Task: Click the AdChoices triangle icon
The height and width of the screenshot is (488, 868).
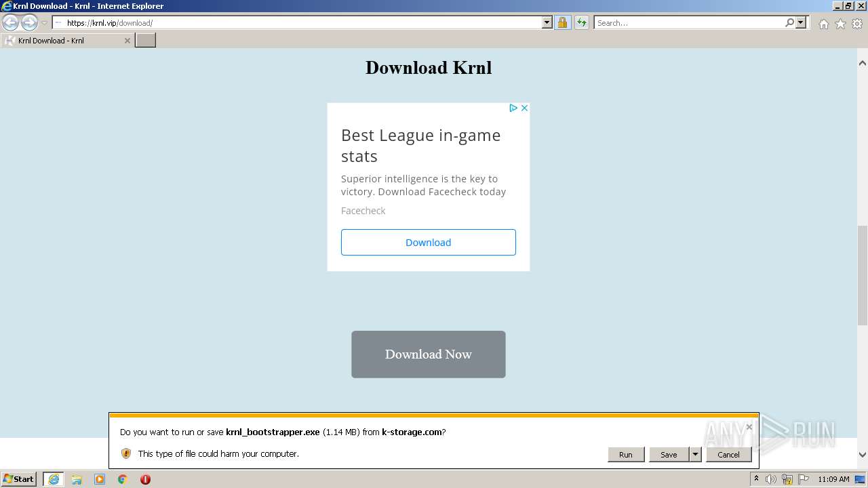Action: [513, 108]
